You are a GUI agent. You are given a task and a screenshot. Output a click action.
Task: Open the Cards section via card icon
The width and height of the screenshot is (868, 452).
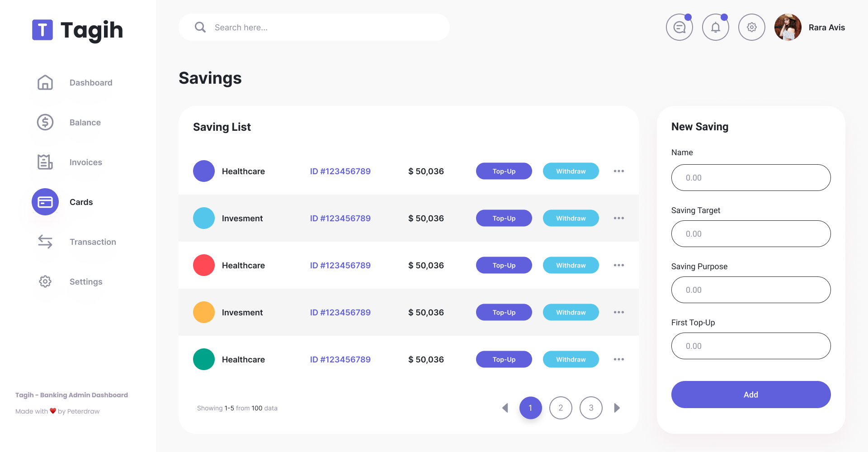coord(45,202)
